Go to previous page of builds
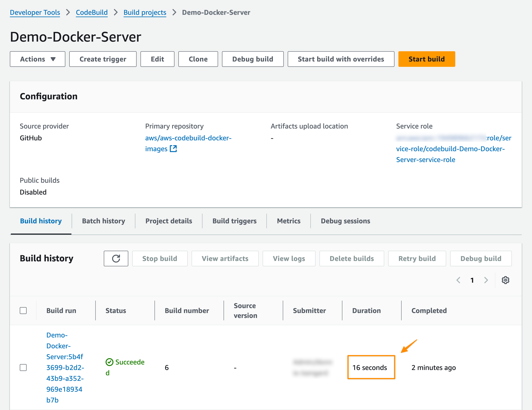 tap(458, 280)
